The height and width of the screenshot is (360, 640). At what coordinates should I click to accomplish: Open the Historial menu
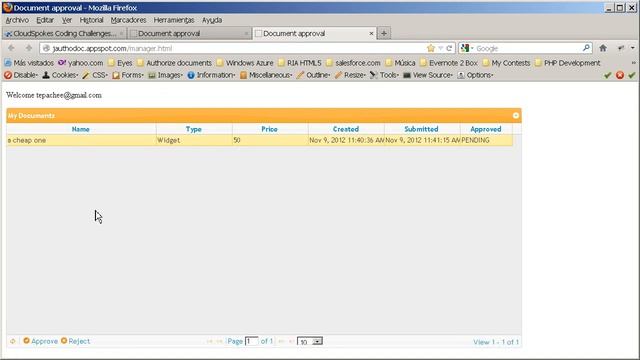91,20
